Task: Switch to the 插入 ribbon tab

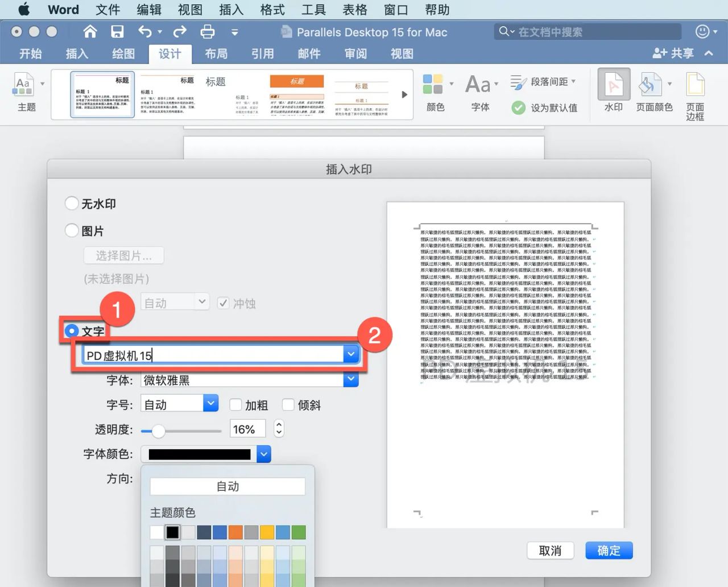Action: pos(76,53)
